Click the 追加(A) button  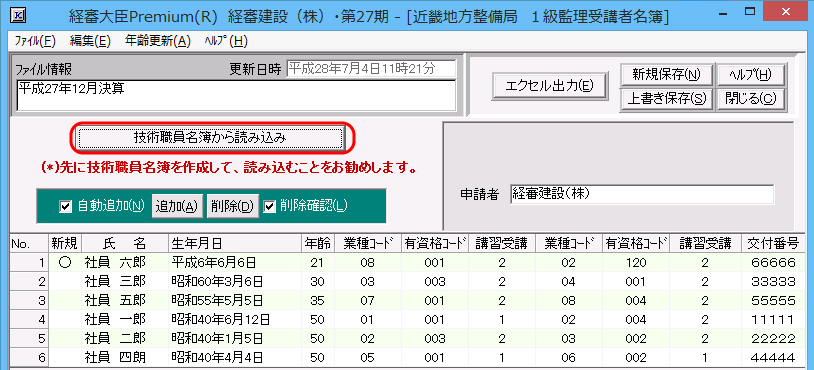point(177,206)
